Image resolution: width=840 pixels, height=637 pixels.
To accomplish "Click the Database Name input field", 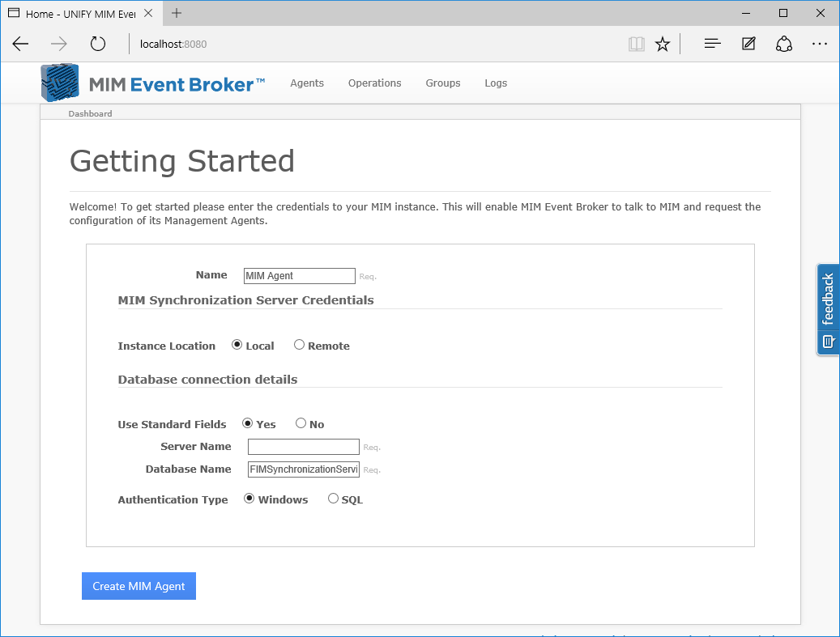I will (304, 469).
